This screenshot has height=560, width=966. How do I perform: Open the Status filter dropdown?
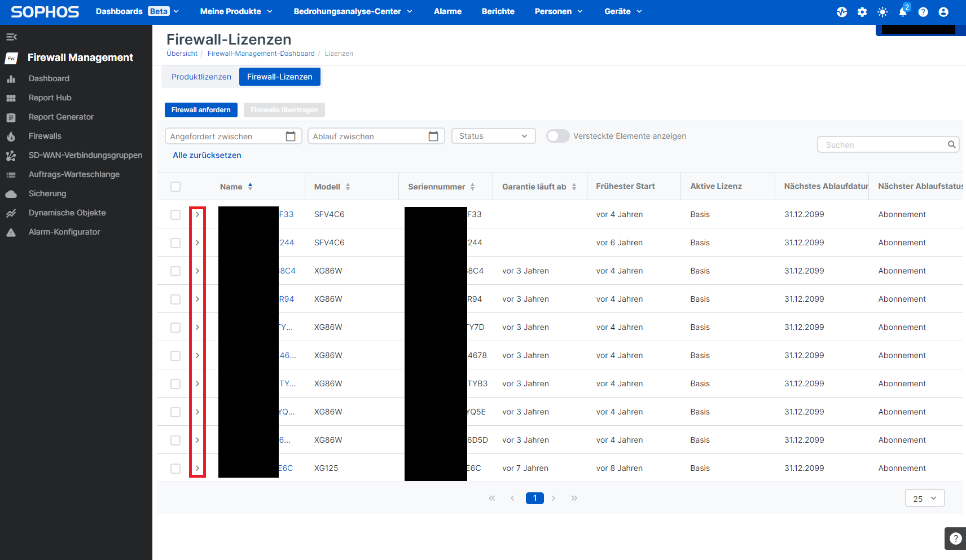pyautogui.click(x=493, y=136)
